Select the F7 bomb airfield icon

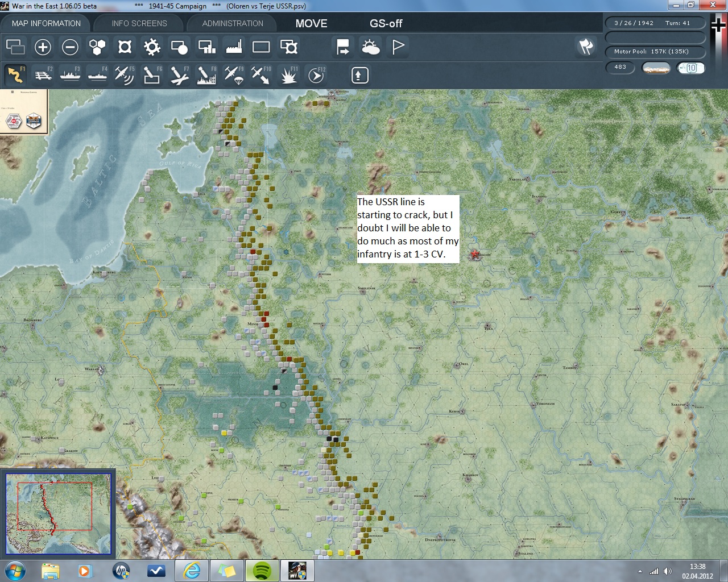(179, 74)
